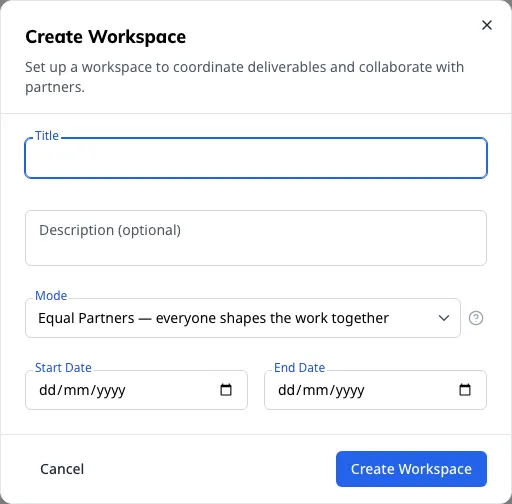This screenshot has height=504, width=512.
Task: Select the month segment of End Date
Action: [317, 390]
